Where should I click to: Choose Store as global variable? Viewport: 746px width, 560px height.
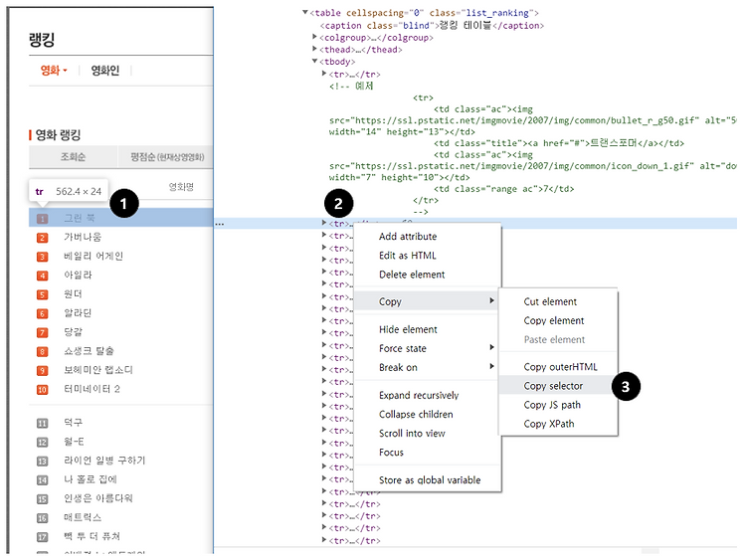pos(430,480)
